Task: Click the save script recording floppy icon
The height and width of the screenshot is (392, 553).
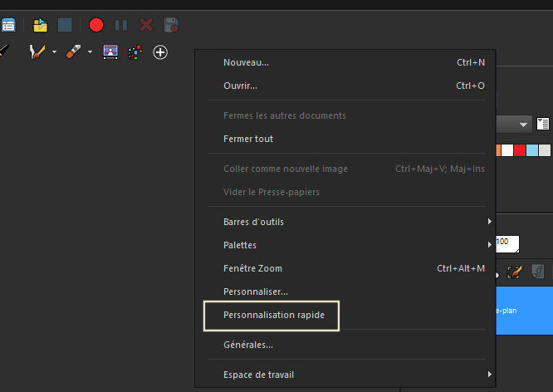Action: (x=171, y=25)
